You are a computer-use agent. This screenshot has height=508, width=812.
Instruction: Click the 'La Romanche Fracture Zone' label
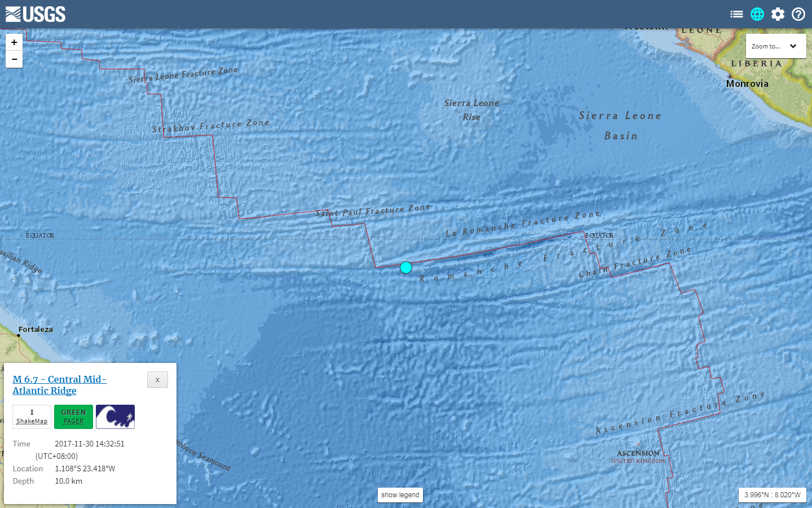click(x=523, y=223)
